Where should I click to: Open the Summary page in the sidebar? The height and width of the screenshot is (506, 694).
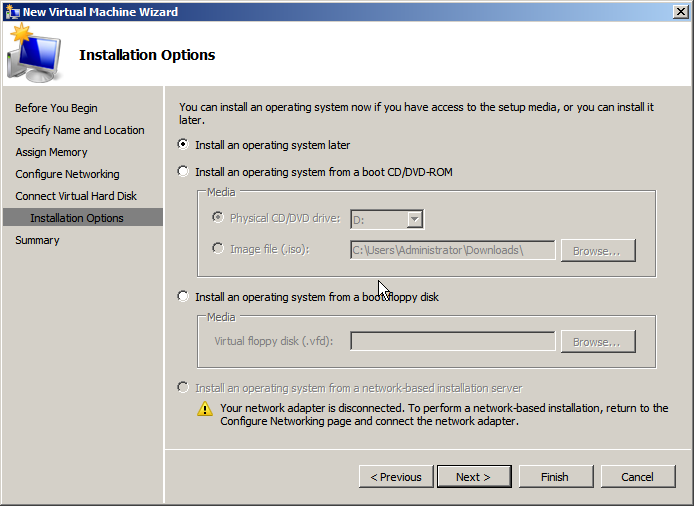click(37, 240)
